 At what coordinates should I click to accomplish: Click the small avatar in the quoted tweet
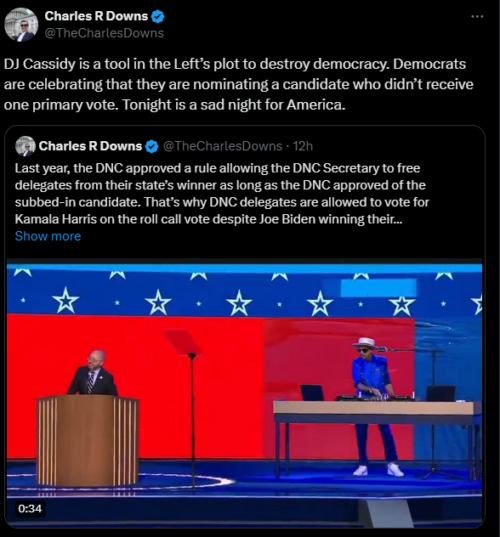[25, 146]
